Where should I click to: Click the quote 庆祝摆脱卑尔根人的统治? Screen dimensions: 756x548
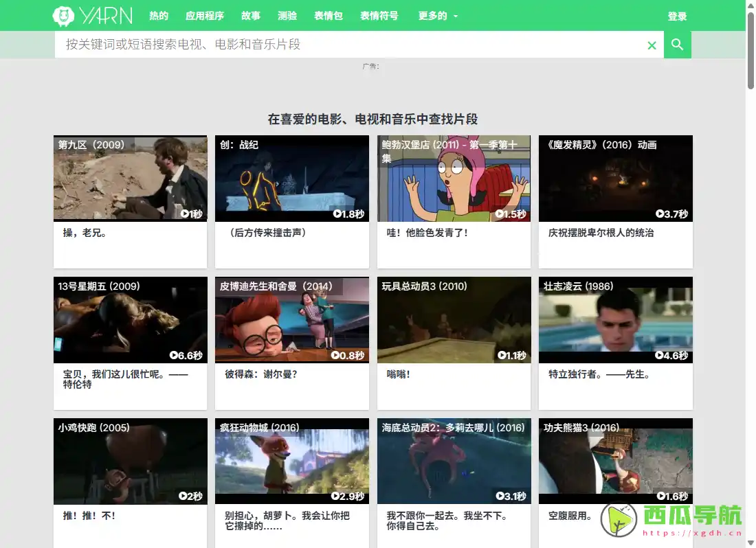(601, 233)
